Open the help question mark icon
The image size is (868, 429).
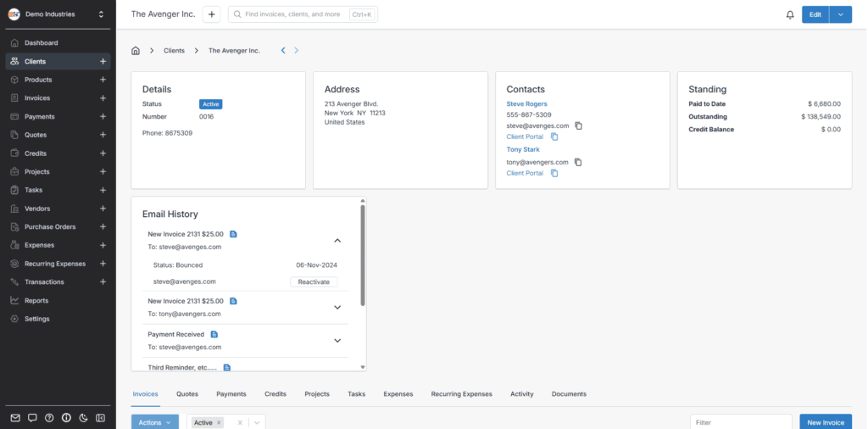(x=49, y=418)
